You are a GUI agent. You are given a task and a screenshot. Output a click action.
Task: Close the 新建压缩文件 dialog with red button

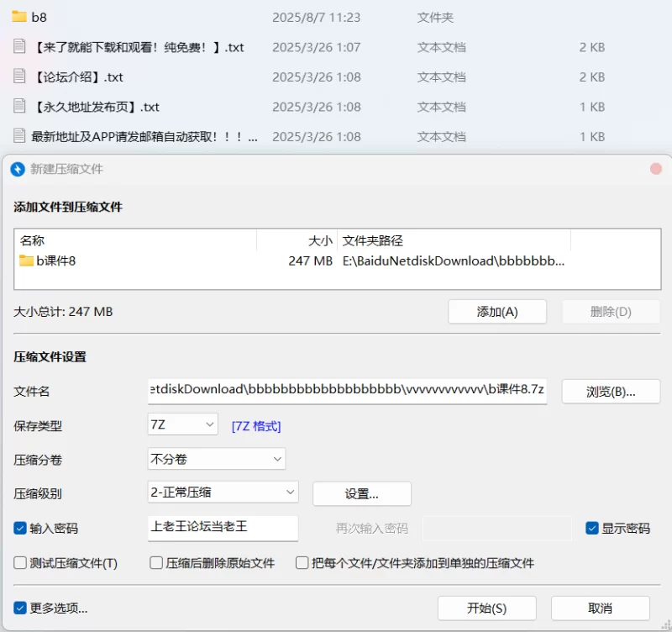point(656,169)
